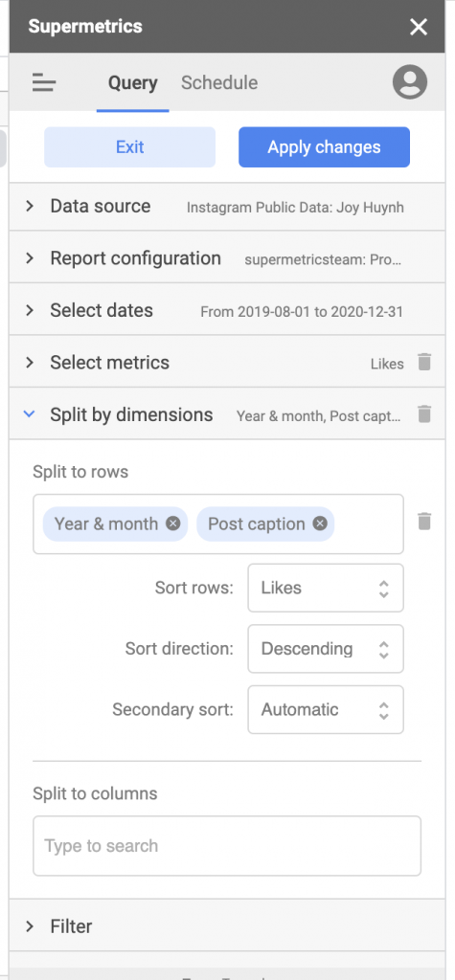The width and height of the screenshot is (455, 980).
Task: Click the Exit button
Action: [129, 147]
